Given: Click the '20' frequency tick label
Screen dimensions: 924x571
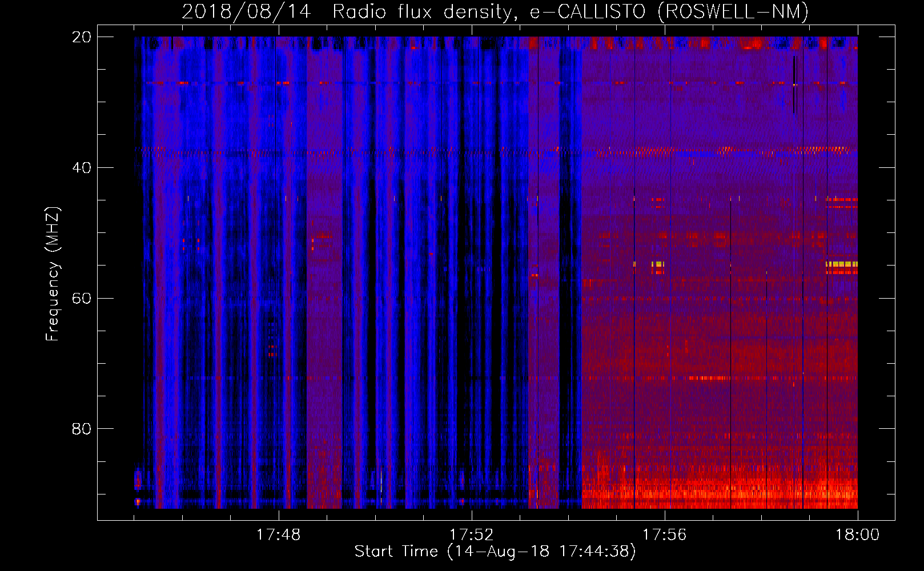Looking at the screenshot, I should (x=81, y=37).
